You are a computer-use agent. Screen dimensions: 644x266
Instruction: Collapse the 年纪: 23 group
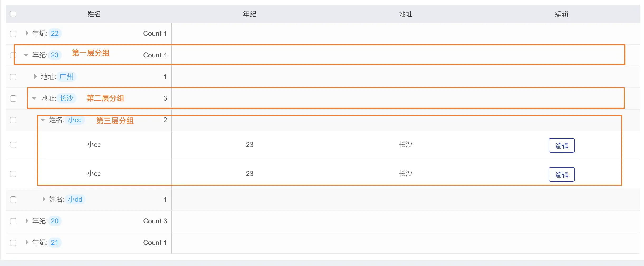point(26,55)
